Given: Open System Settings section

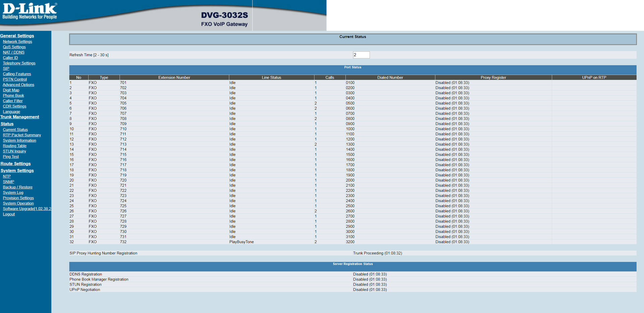Looking at the screenshot, I should [17, 171].
